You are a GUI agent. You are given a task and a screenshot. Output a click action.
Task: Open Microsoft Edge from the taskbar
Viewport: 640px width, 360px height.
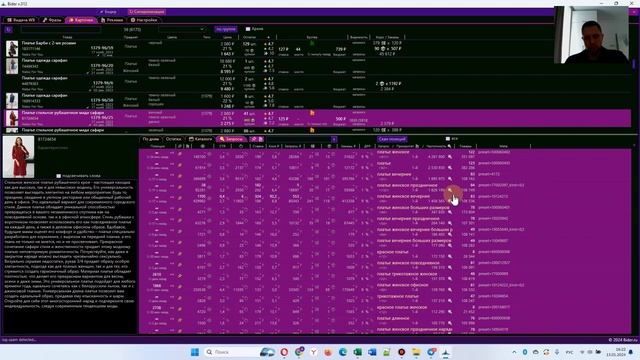pyautogui.click(x=343, y=352)
